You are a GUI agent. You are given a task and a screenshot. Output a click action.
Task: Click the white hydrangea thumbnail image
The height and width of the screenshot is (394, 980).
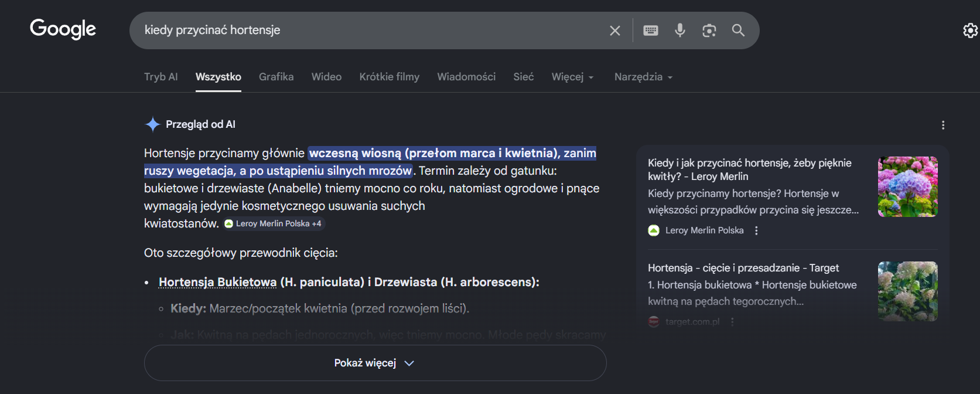tap(907, 291)
